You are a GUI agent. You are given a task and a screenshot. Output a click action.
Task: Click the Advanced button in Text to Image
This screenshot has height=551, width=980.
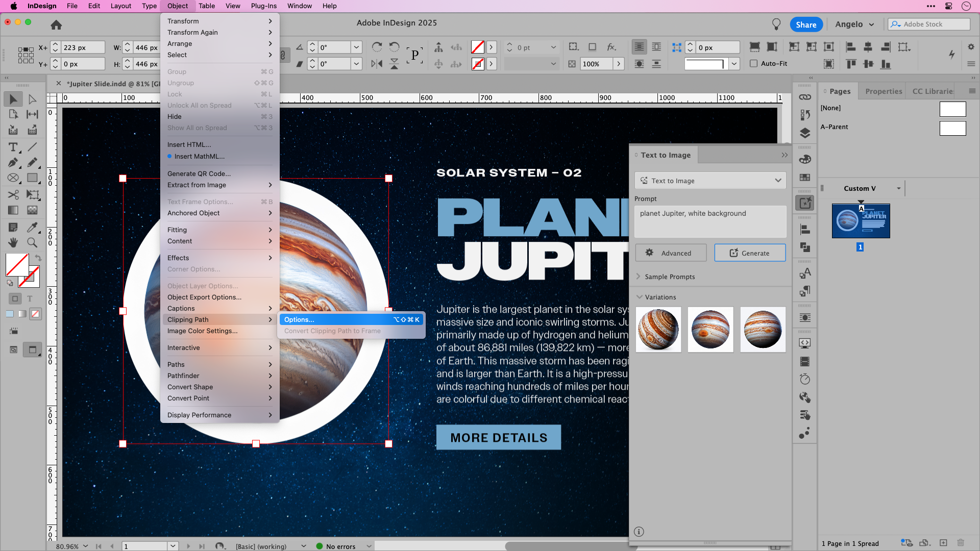click(x=671, y=253)
